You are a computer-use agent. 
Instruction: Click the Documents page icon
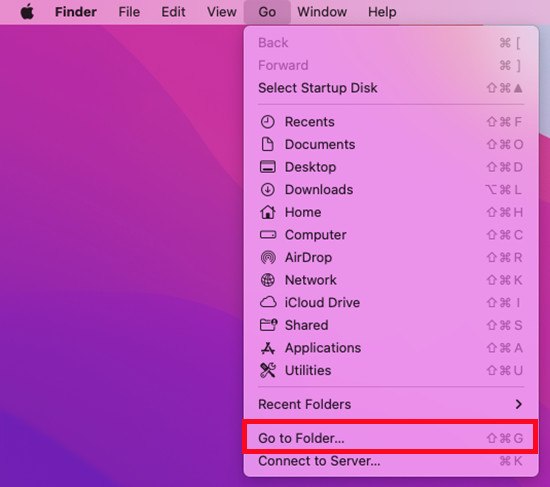pyautogui.click(x=268, y=145)
